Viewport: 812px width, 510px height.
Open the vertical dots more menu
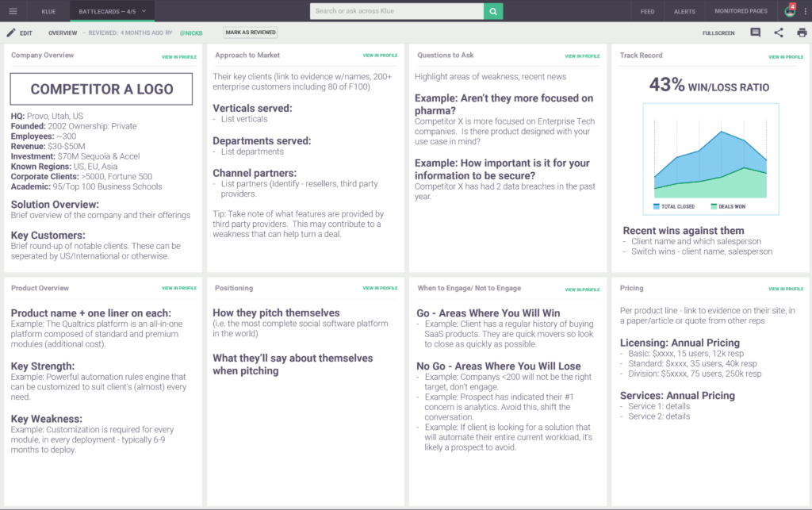pyautogui.click(x=805, y=11)
